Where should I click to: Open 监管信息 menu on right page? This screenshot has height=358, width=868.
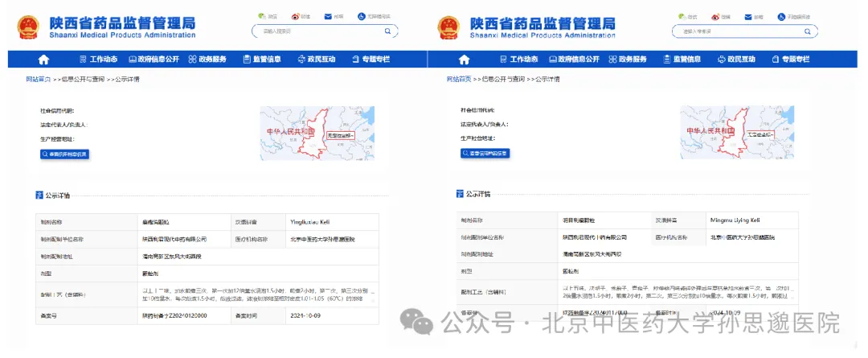point(682,60)
